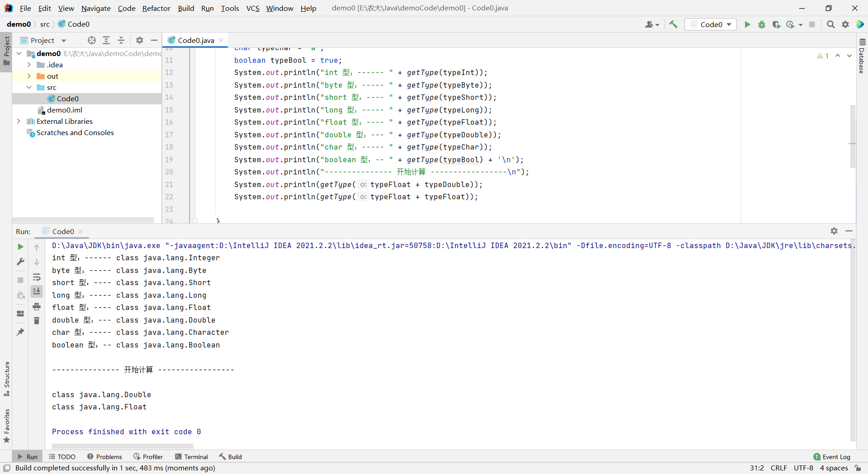Toggle soft-wrap in the Run console
The image size is (868, 474).
37,277
